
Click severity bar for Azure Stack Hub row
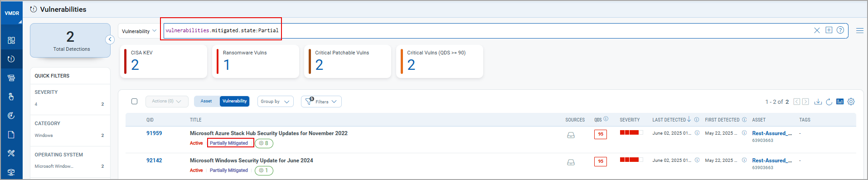point(631,132)
